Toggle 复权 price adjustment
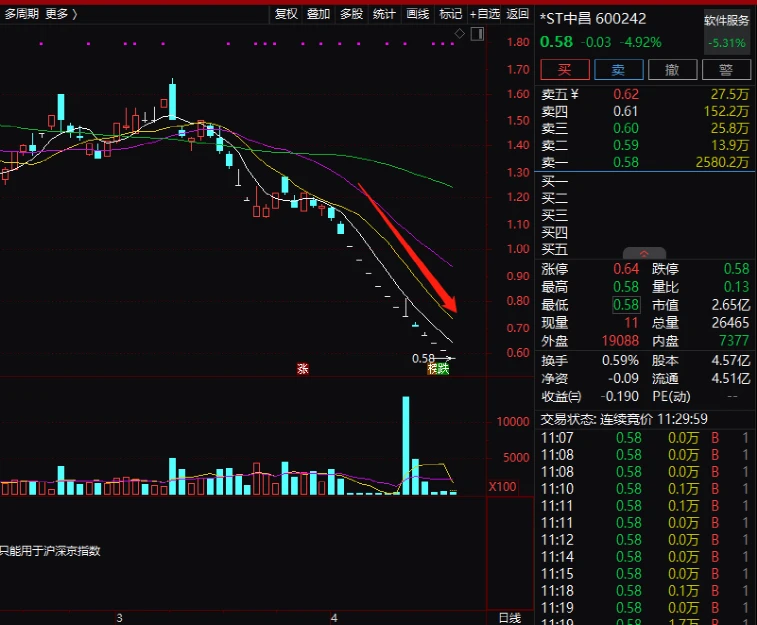Screen dimensions: 757x625 point(286,14)
